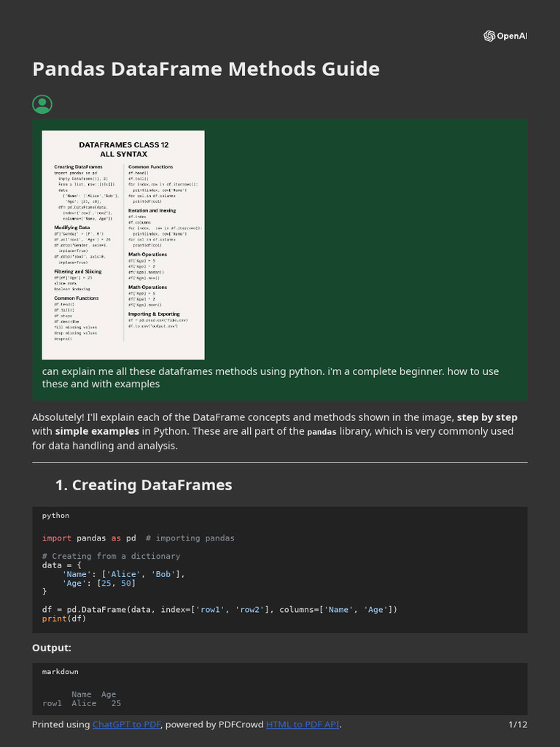Click the 'python' code block label

(x=55, y=516)
